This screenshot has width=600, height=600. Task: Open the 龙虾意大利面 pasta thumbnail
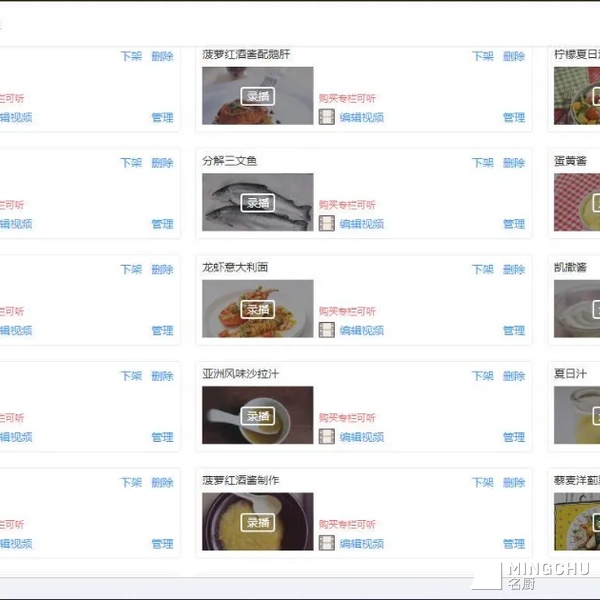click(x=258, y=308)
